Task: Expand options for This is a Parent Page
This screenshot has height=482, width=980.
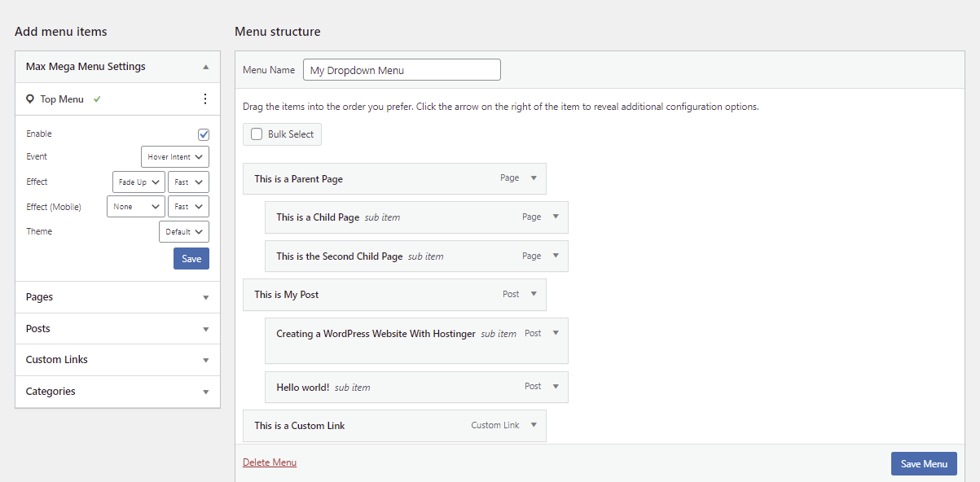Action: [534, 177]
